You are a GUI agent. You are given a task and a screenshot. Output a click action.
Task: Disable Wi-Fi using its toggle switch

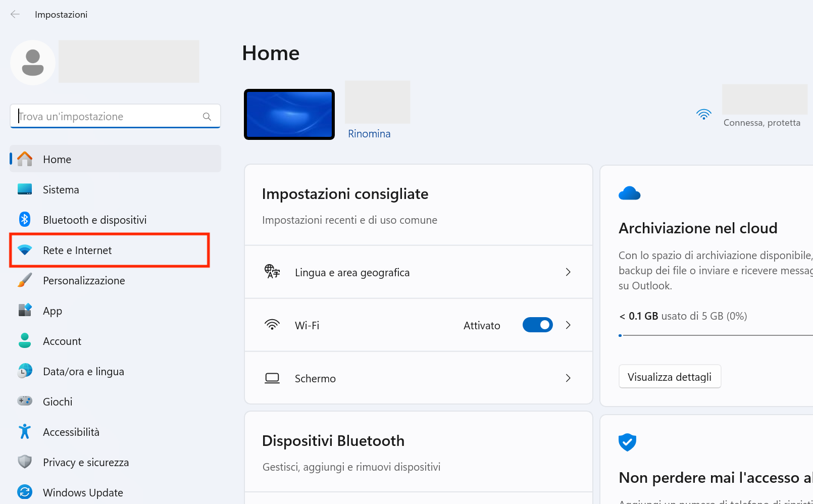(537, 325)
